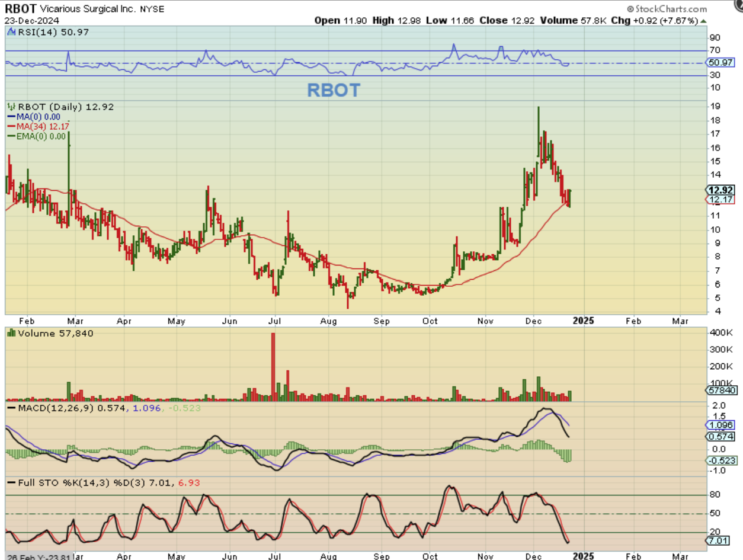
Task: Click the MA(34) 12.17 legend entry
Action: [37, 126]
